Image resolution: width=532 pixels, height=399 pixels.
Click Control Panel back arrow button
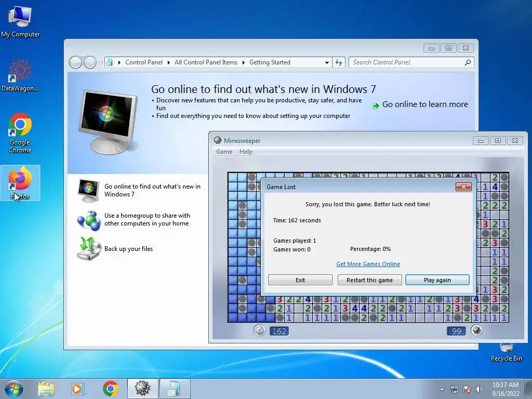(75, 62)
